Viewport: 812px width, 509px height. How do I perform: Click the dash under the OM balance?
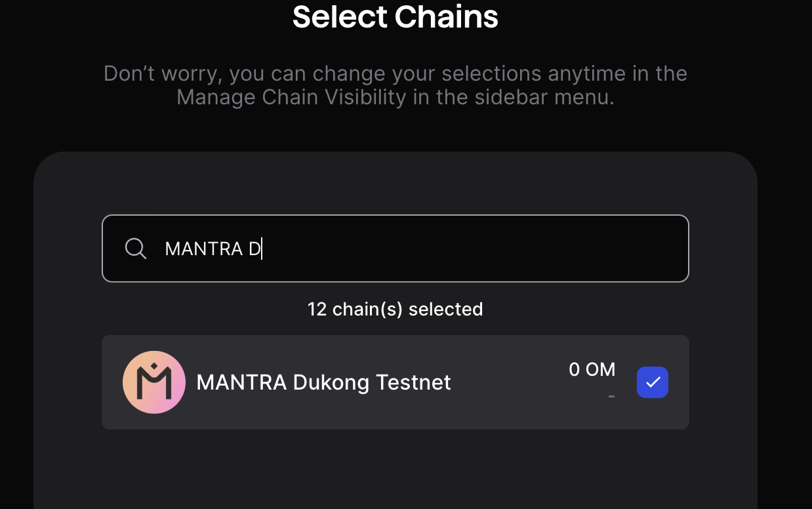611,396
